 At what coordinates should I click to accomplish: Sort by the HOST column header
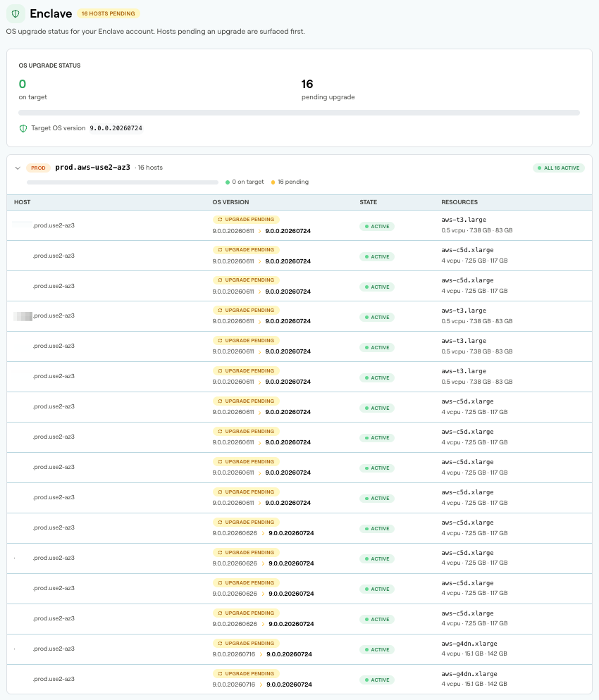click(23, 202)
